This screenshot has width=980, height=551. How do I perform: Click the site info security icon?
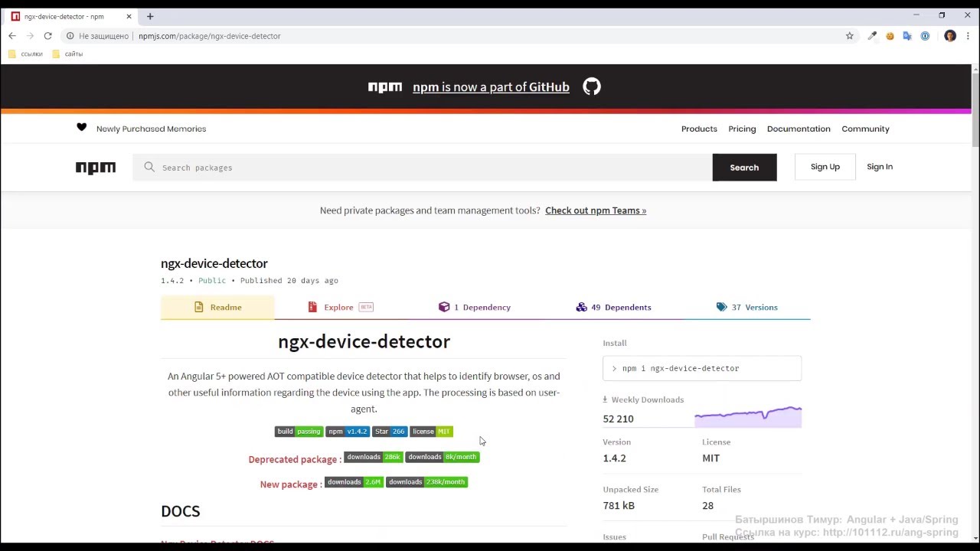(x=70, y=36)
